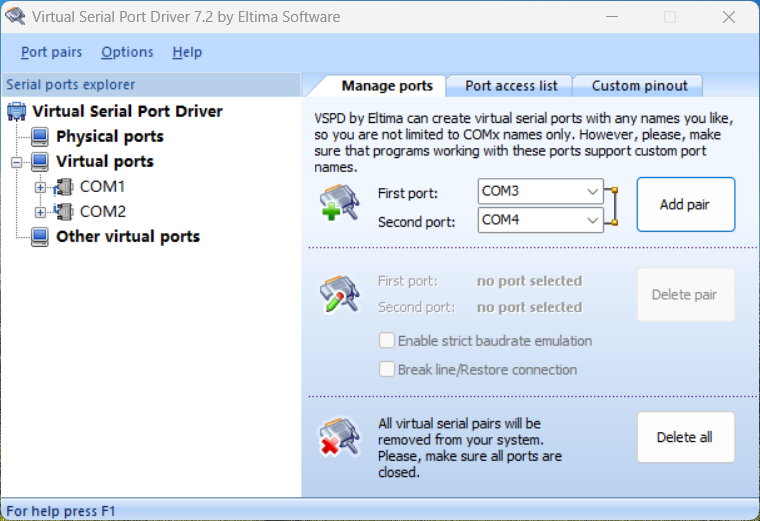Click the Delete all button
Screen dimensions: 760x521
click(x=685, y=437)
